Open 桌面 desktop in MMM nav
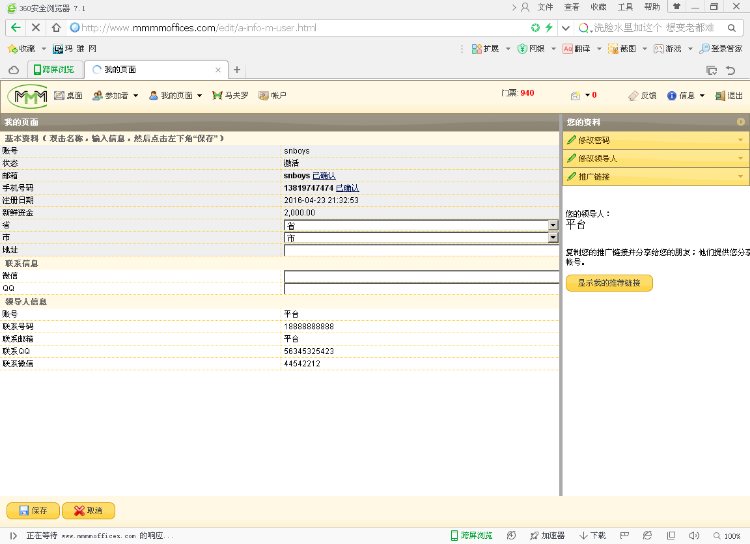The height and width of the screenshot is (544, 750). [68, 96]
